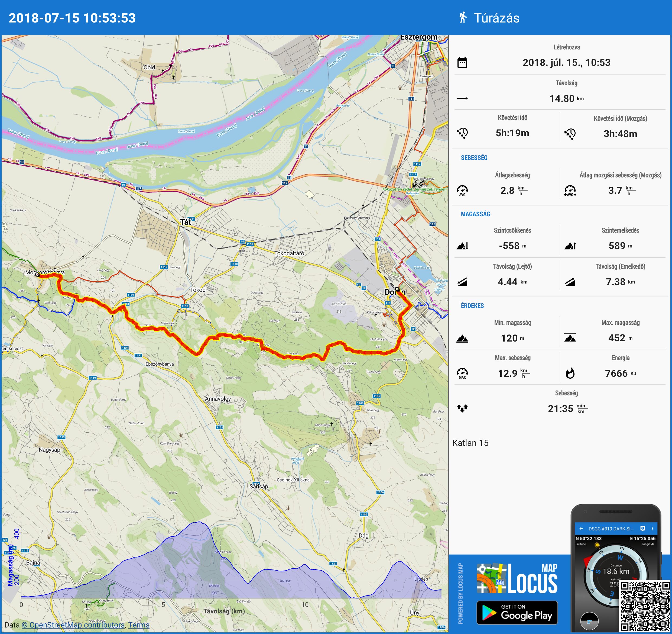This screenshot has height=634, width=672.
Task: Click the Locus Map logo
Action: coord(517,578)
